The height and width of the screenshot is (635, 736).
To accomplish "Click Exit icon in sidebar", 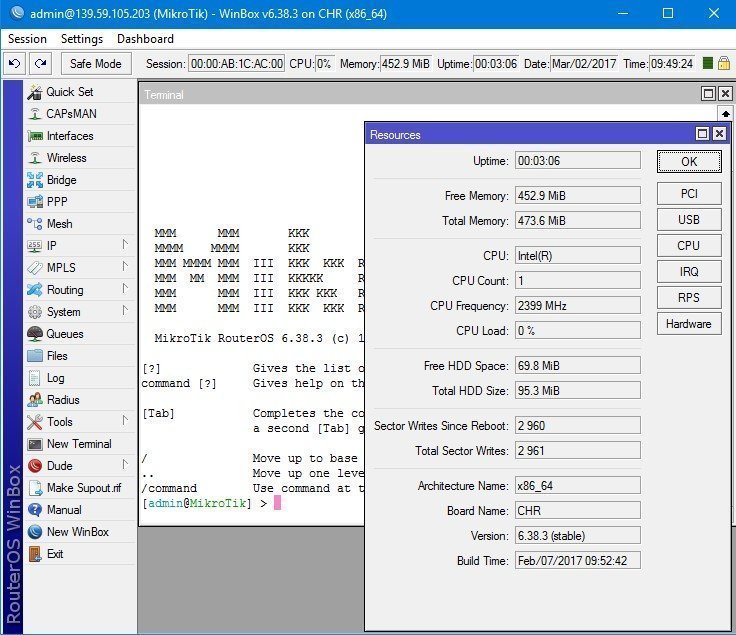I will (35, 554).
